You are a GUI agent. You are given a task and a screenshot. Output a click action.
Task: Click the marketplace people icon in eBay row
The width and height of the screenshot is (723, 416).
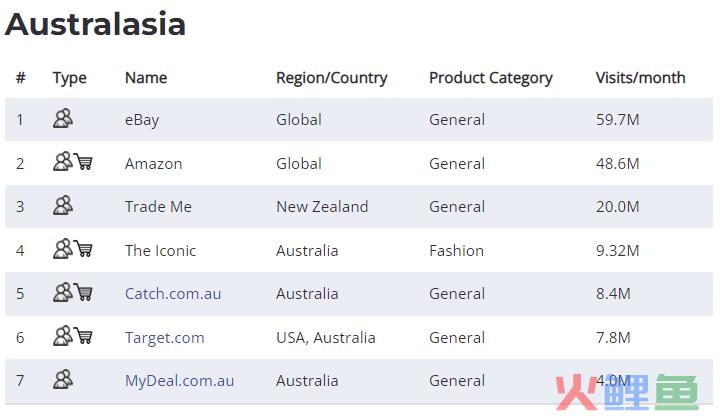coord(63,118)
